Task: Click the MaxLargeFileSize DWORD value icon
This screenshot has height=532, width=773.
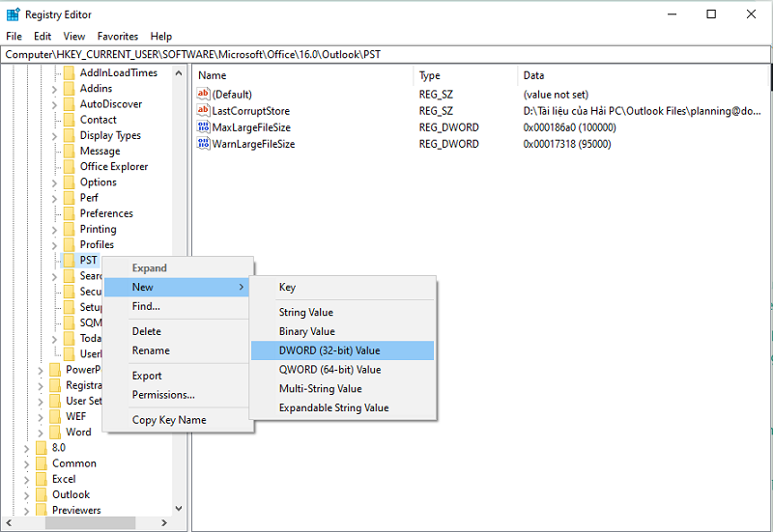Action: coord(203,127)
